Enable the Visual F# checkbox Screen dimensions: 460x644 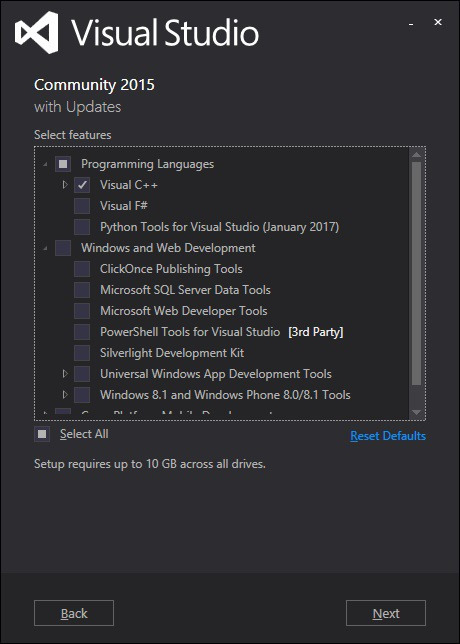click(82, 206)
